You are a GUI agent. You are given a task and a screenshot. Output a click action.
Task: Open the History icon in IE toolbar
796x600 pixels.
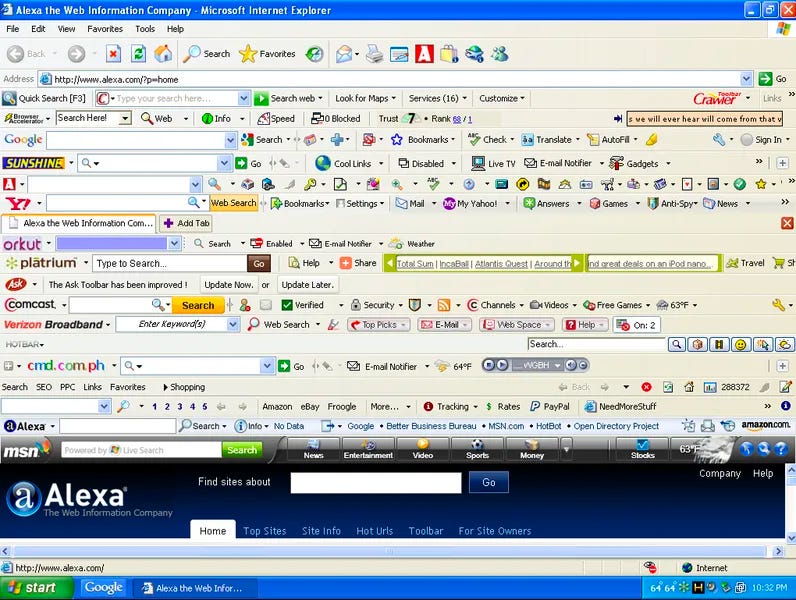click(x=314, y=54)
